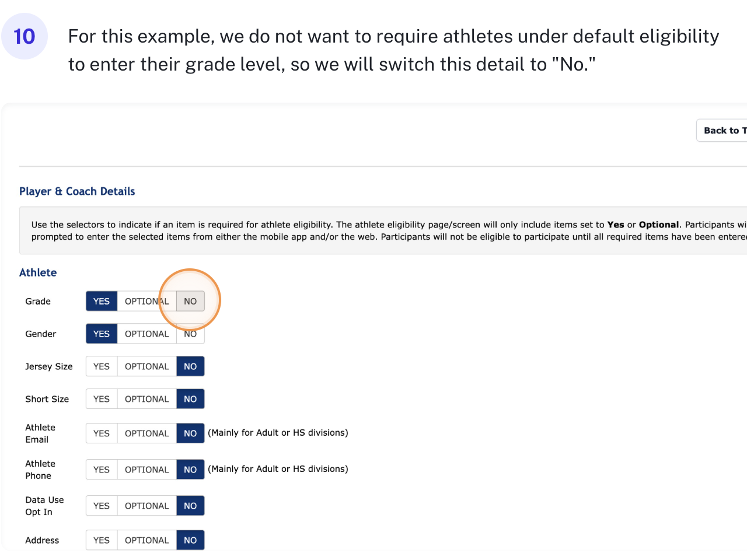Make Athlete Phone Optional
Screen dimensions: 747x560
[146, 470]
